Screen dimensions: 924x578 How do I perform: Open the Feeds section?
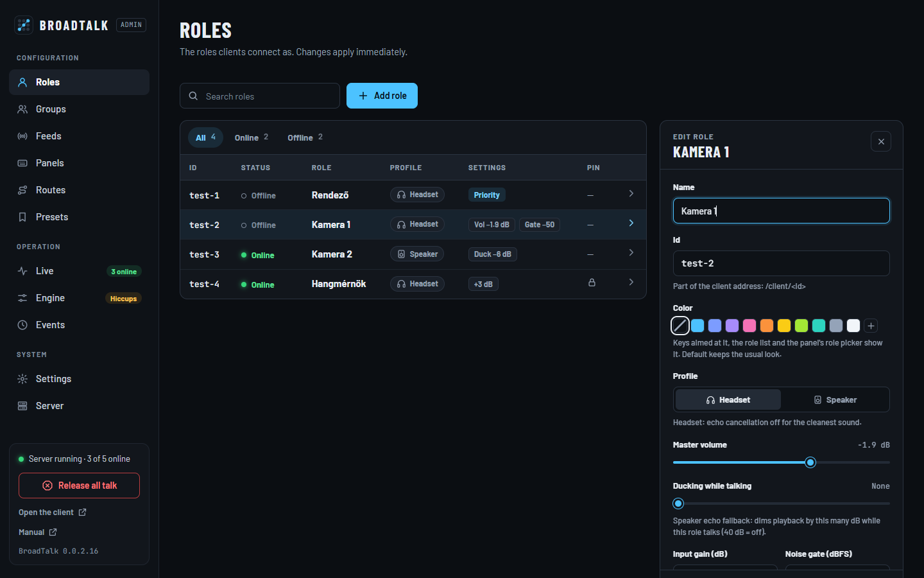coord(79,136)
